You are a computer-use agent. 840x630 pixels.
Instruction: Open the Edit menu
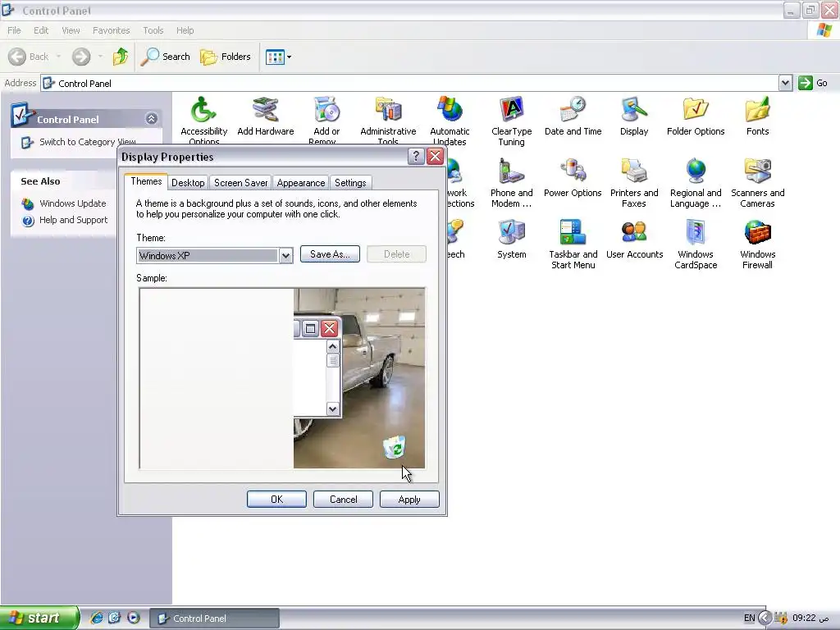(41, 30)
